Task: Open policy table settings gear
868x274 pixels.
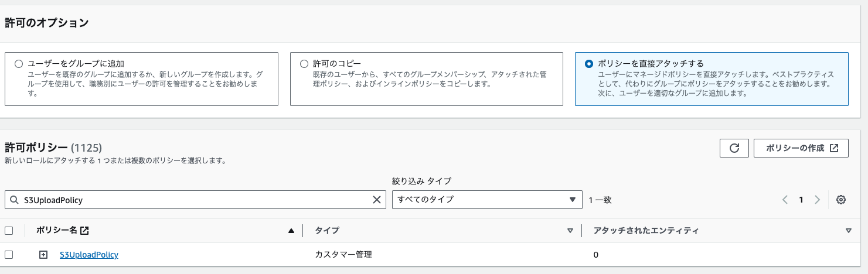Action: point(841,200)
